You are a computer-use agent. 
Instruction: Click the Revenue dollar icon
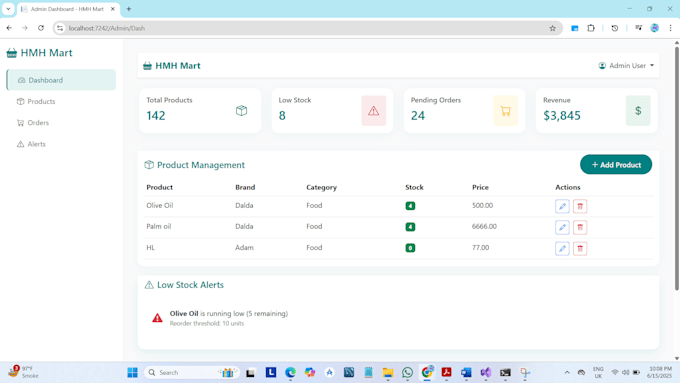(638, 111)
